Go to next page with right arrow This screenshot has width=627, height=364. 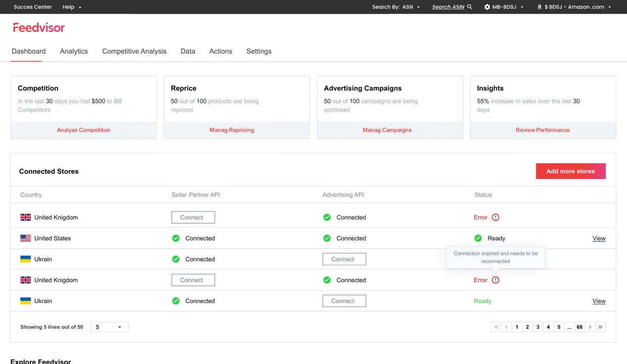590,327
